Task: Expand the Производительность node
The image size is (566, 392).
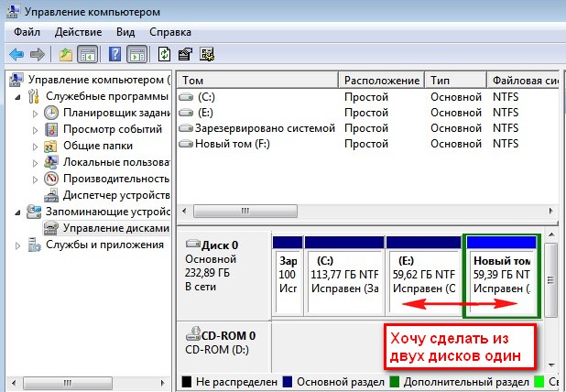Action: (35, 180)
